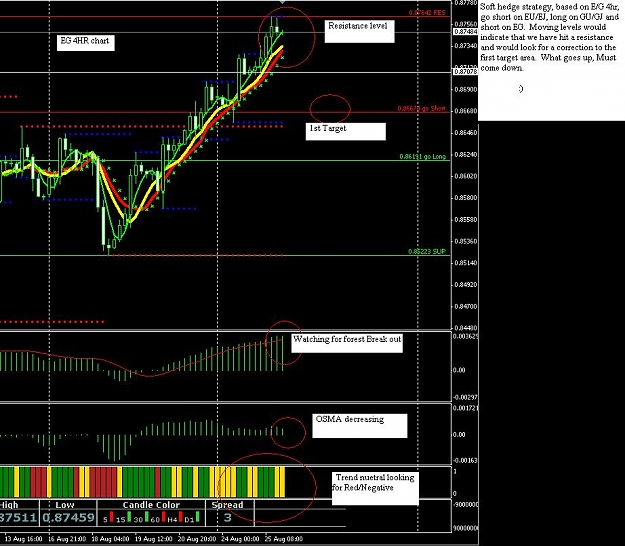Click the '0.86191 go Long' line label
Screen dimensions: 625x546
click(423, 157)
